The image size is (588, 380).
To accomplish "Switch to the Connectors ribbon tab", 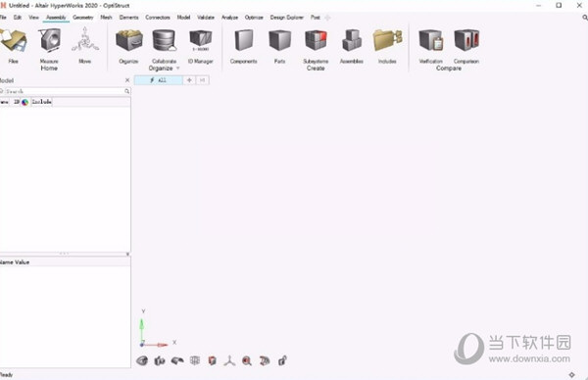I will (x=158, y=18).
